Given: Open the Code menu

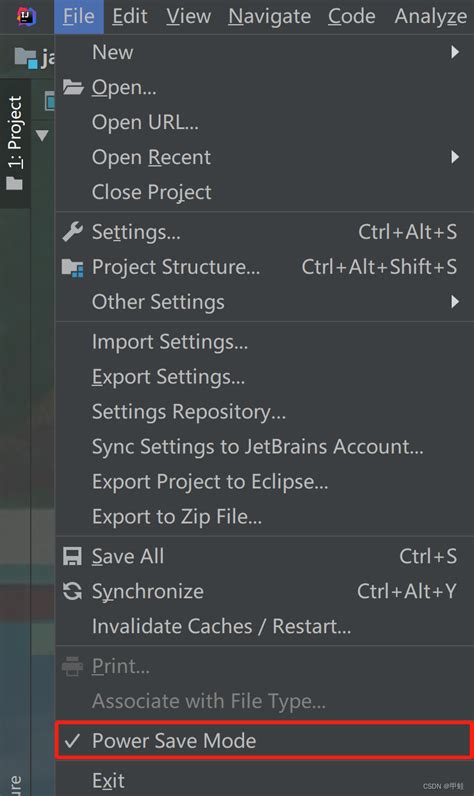Looking at the screenshot, I should coord(352,16).
